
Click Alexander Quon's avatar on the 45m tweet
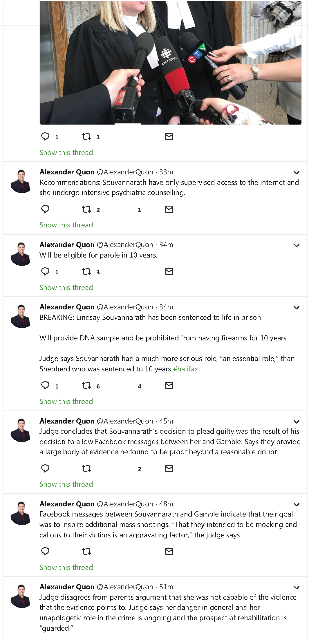click(x=21, y=430)
